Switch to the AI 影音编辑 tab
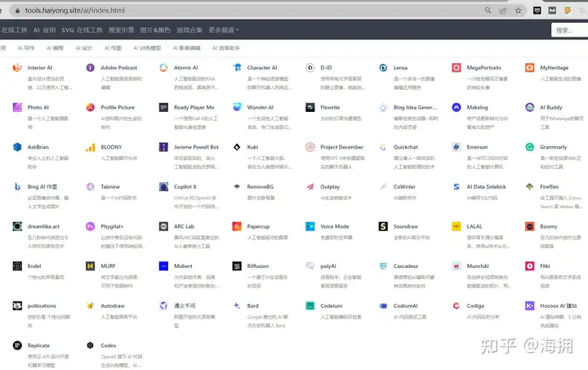Screen dimensions: 588x370 click(187, 48)
